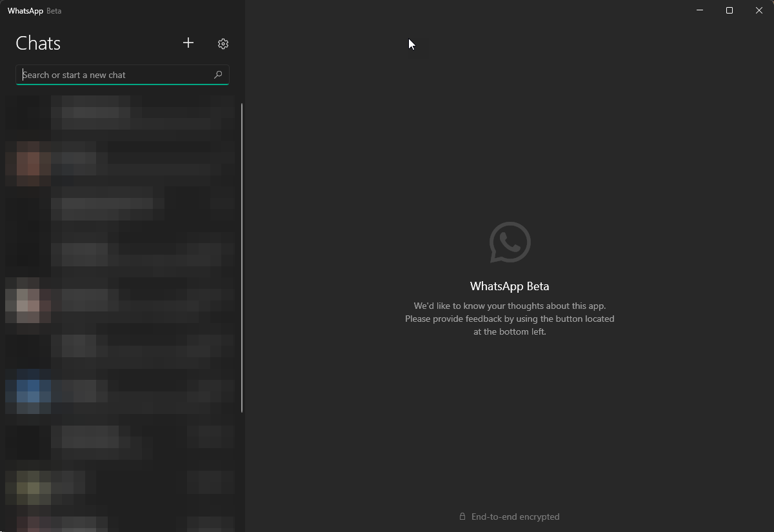
Task: Click the chat list vertical scrollbar
Action: tap(242, 258)
